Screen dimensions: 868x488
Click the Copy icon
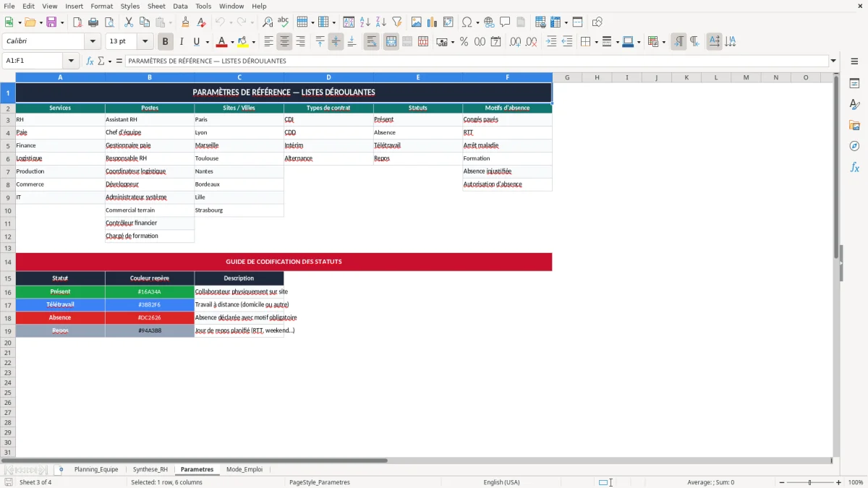click(145, 22)
